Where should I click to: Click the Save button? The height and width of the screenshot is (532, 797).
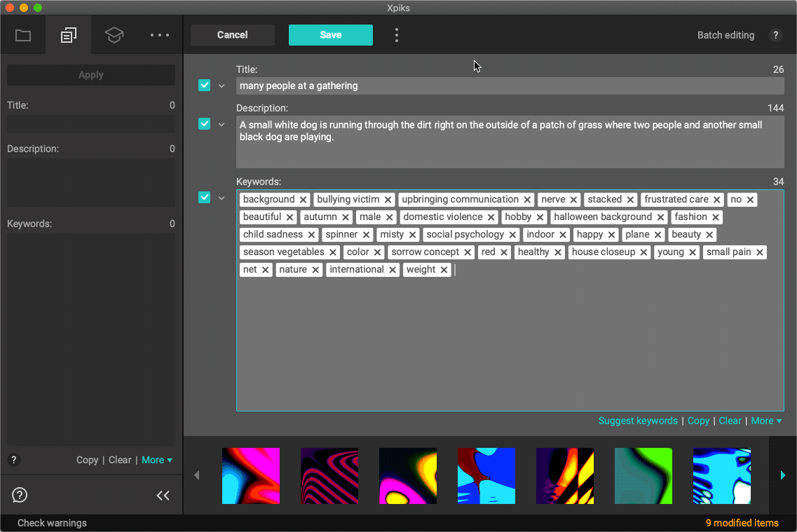[330, 35]
